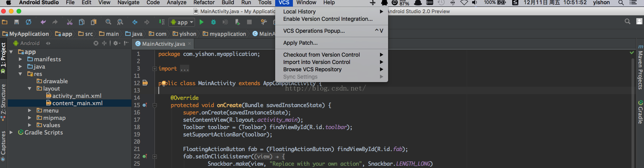The image size is (644, 168).
Task: Unfold the collapsed import block
Action: [155, 69]
